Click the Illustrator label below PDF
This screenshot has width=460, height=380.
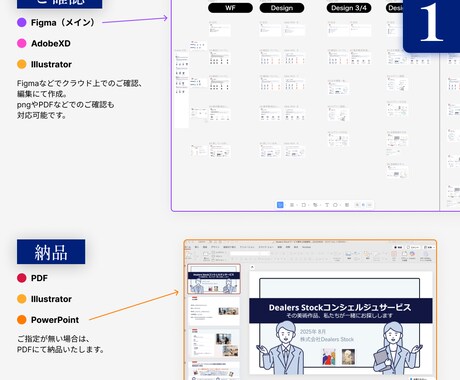tap(51, 299)
